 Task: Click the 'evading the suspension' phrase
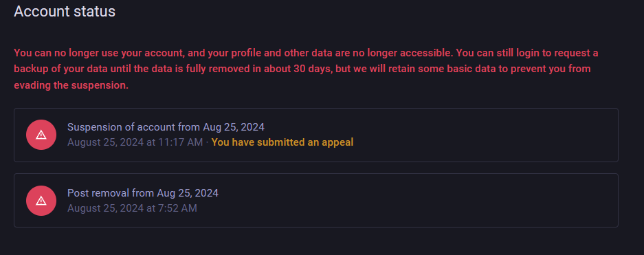(70, 85)
